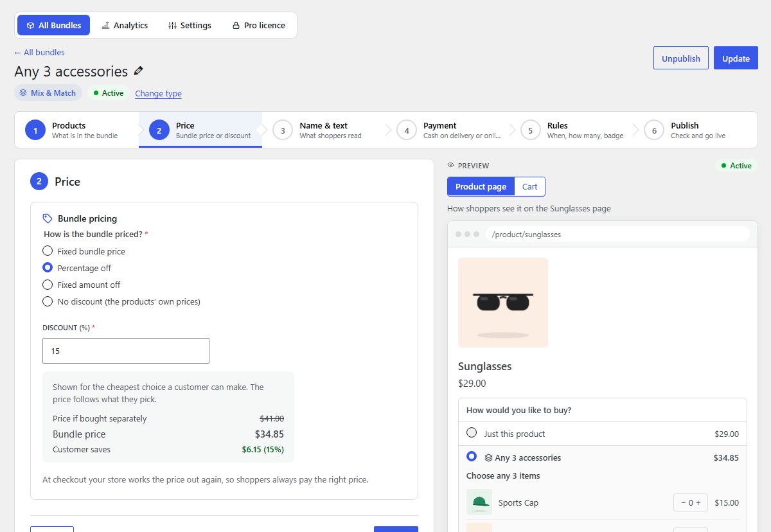Open step 4 Payment

pyautogui.click(x=448, y=130)
